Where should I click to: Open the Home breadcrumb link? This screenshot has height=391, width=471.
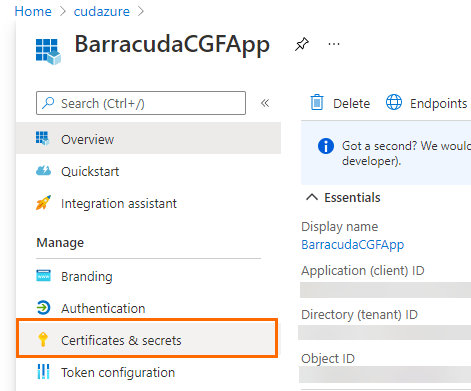coord(33,12)
